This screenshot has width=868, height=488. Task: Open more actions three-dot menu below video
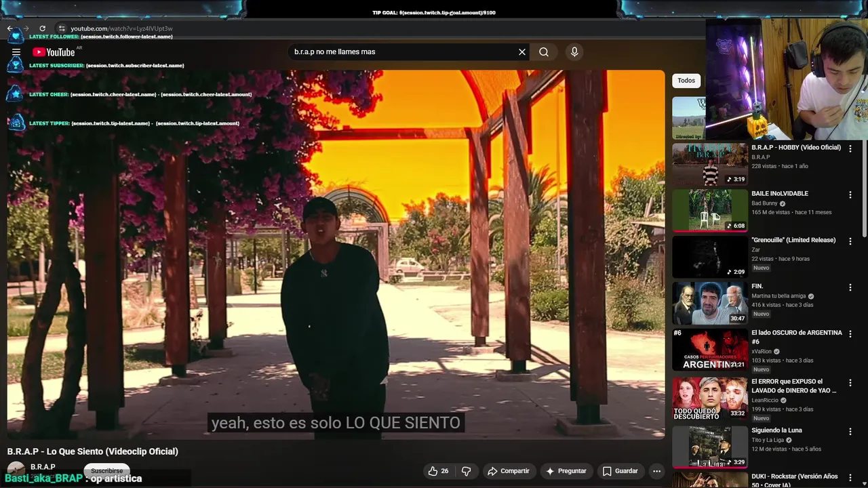tap(656, 471)
